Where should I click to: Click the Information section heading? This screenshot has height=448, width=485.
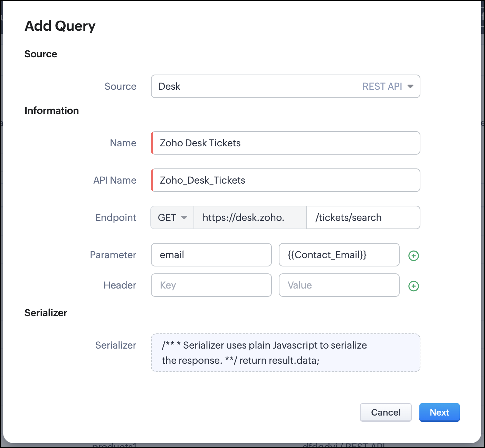tap(52, 110)
